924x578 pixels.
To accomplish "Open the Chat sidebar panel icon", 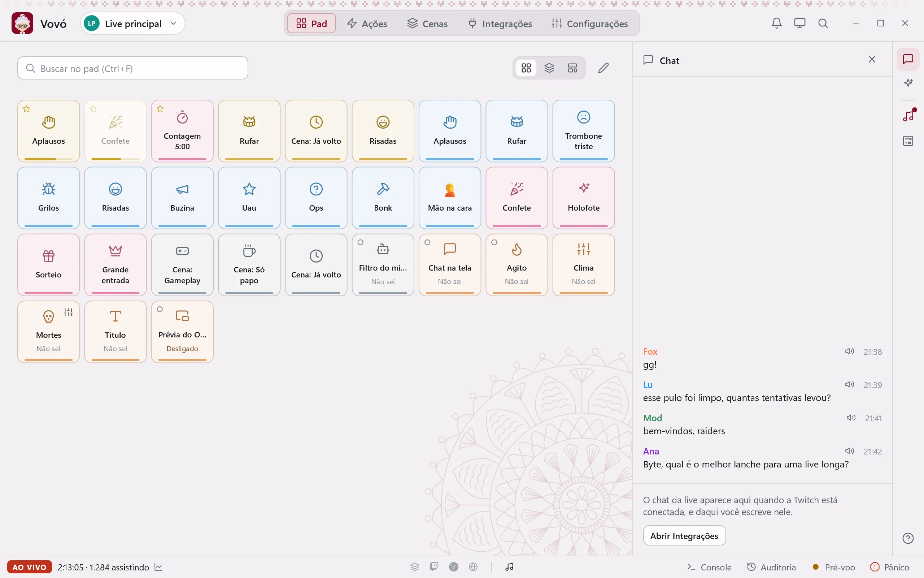I will pos(908,59).
